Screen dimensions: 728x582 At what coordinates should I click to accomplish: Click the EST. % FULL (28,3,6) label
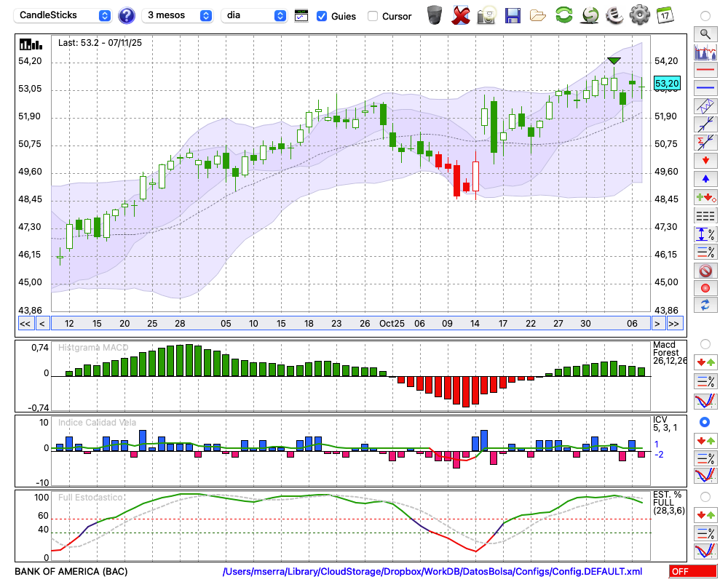tap(668, 503)
